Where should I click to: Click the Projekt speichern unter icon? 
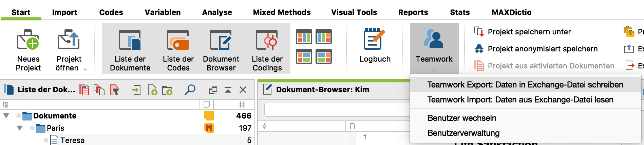[479, 32]
